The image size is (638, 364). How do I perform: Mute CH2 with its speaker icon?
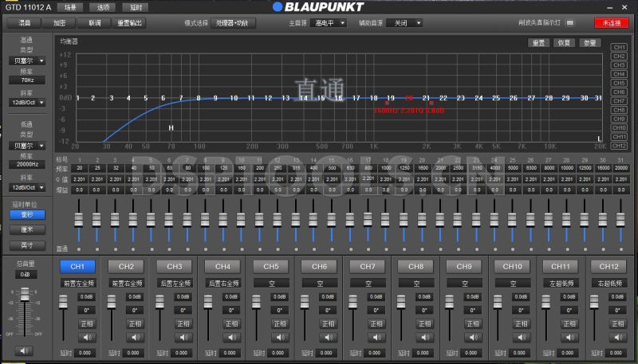136,337
